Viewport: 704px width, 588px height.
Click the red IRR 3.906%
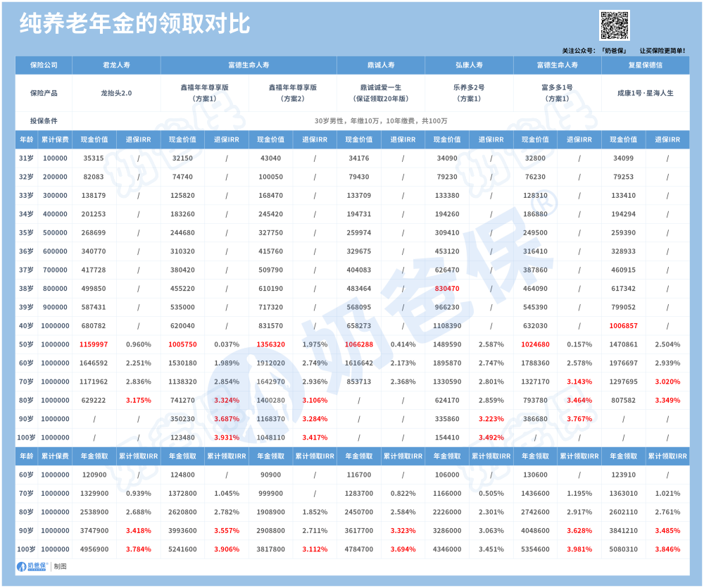(227, 549)
